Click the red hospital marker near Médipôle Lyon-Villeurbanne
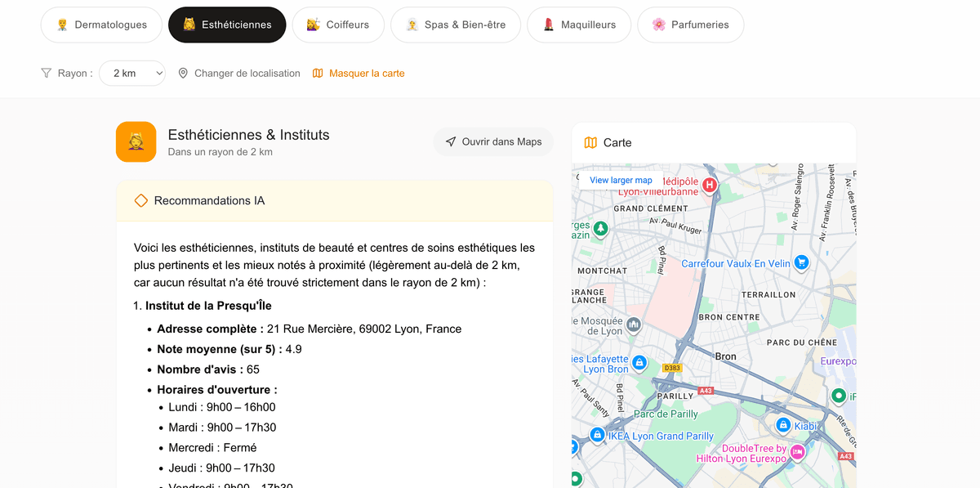Viewport: 980px width, 488px height. pyautogui.click(x=709, y=186)
